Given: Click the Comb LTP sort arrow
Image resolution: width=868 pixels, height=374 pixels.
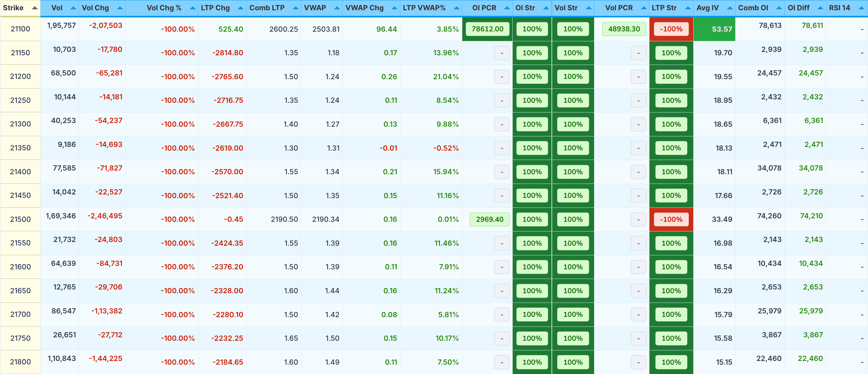Looking at the screenshot, I should point(296,8).
